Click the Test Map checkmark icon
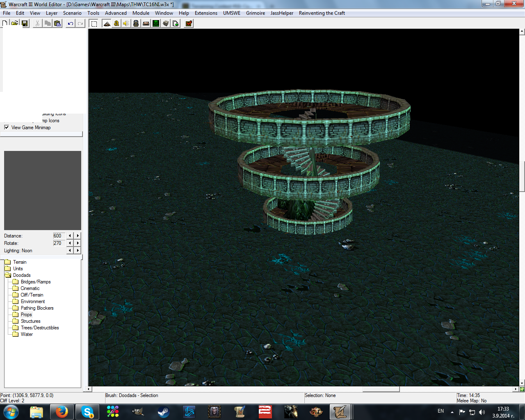 point(189,23)
